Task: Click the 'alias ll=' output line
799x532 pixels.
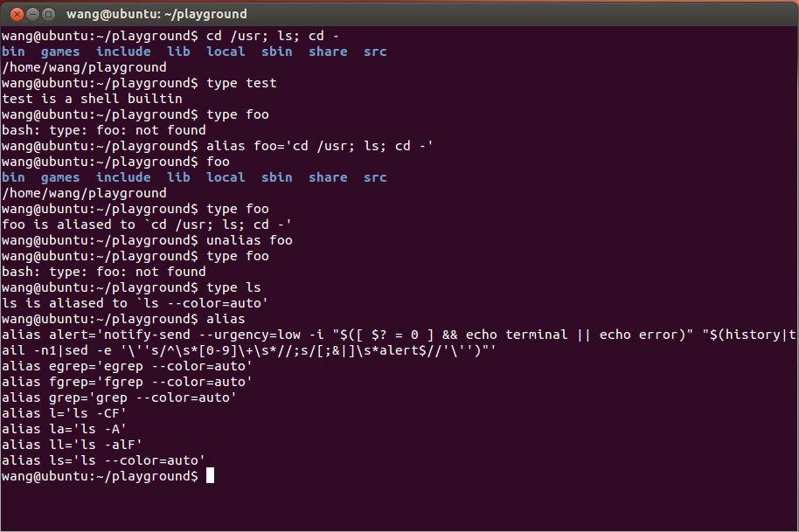Action: [72, 445]
